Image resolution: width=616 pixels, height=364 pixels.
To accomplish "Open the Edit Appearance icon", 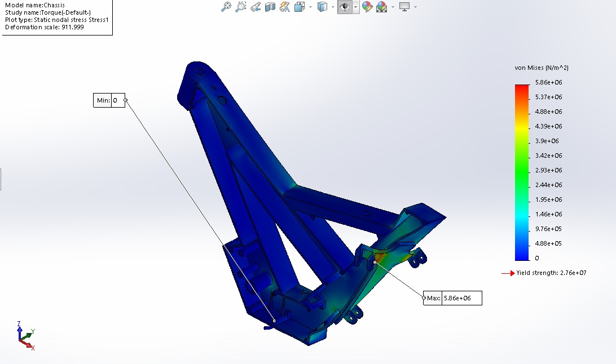I will [x=367, y=7].
